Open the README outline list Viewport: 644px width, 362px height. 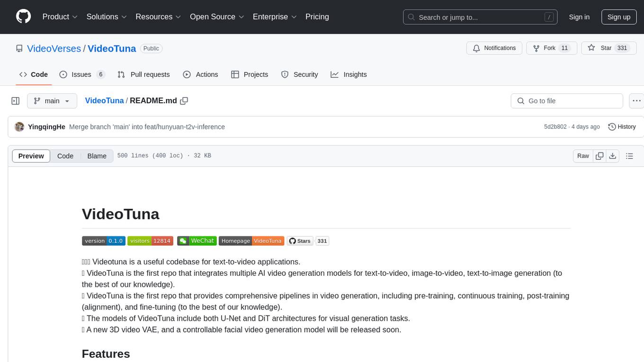(629, 156)
